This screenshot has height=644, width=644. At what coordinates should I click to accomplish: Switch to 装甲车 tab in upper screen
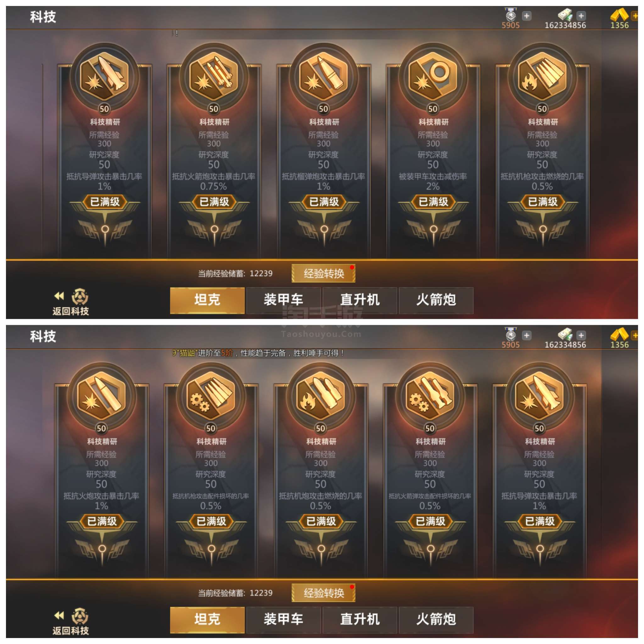click(x=283, y=300)
